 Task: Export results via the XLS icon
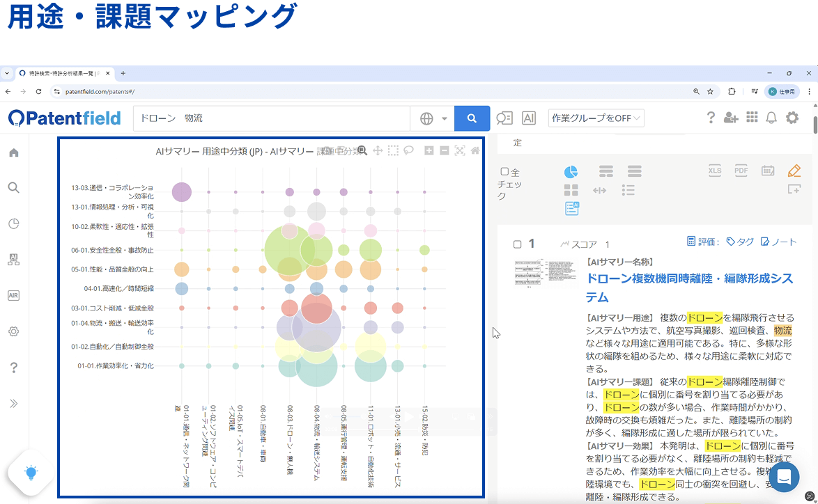714,171
